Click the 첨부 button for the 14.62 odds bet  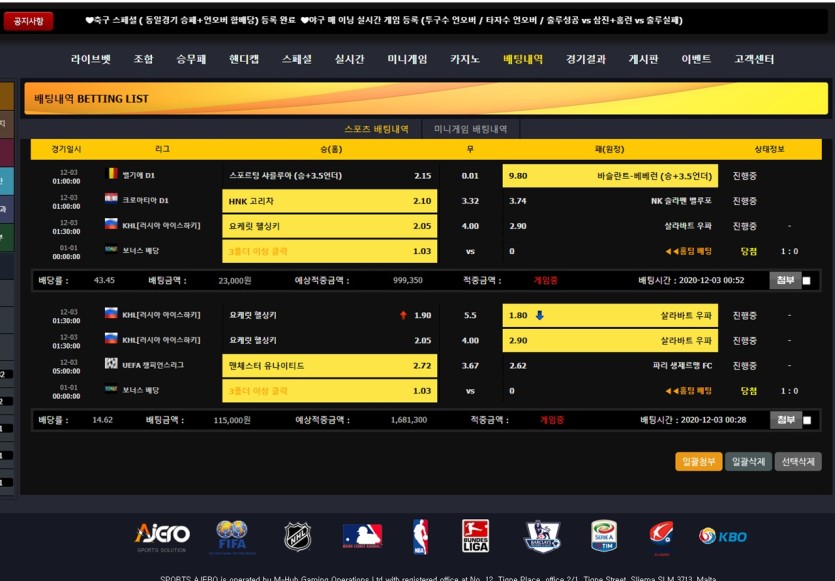tap(785, 420)
